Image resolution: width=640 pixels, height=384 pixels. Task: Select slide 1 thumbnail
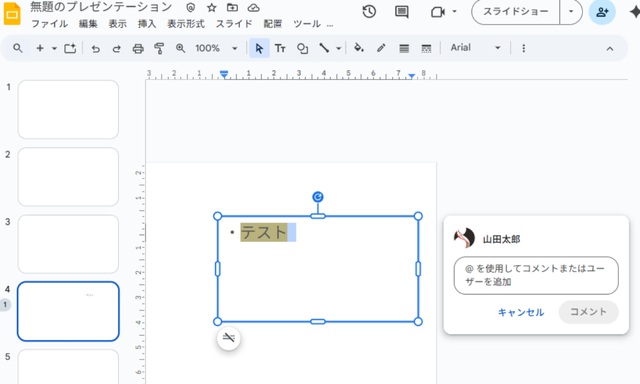coord(68,109)
